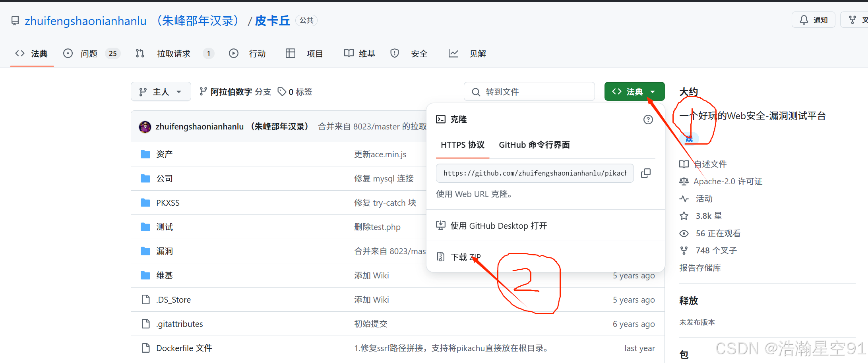Open commit message 初始提交

[371, 324]
